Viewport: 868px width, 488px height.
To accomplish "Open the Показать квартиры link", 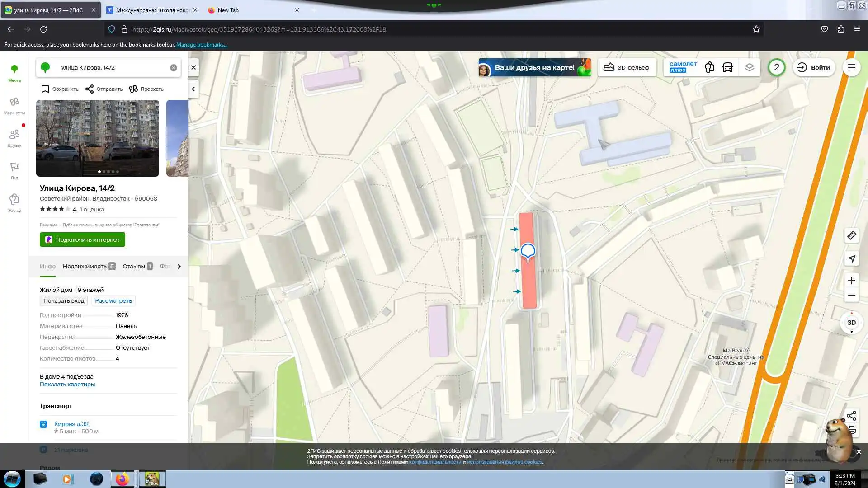I will [67, 385].
